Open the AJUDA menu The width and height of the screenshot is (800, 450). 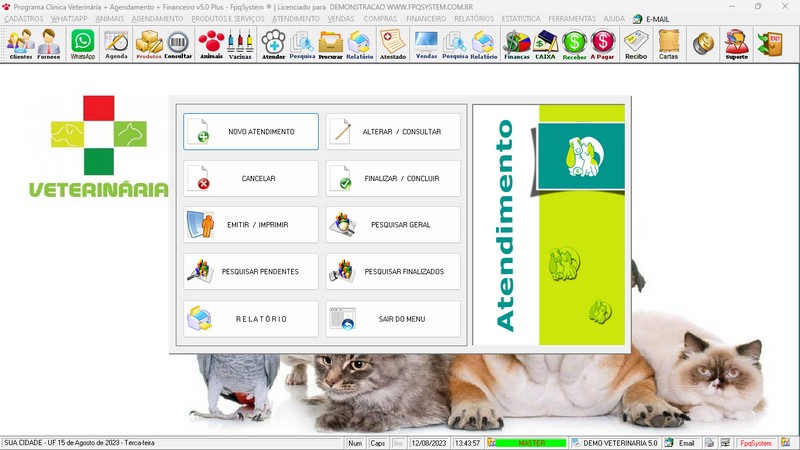[614, 19]
